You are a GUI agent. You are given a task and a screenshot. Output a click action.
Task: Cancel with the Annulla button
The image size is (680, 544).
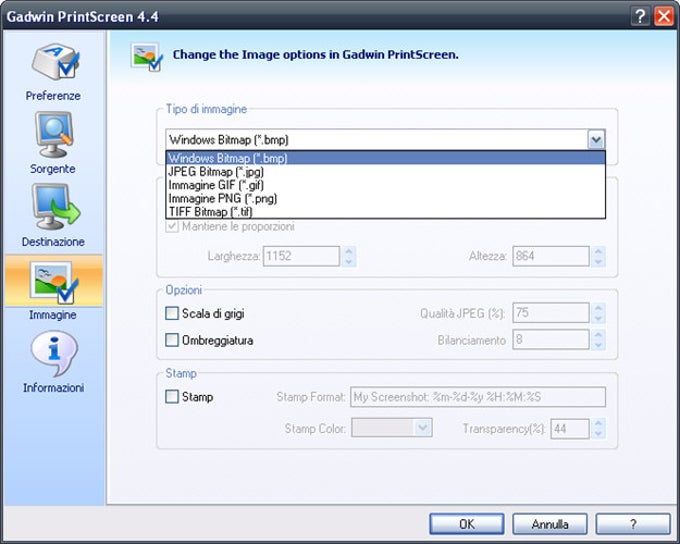pos(550,524)
